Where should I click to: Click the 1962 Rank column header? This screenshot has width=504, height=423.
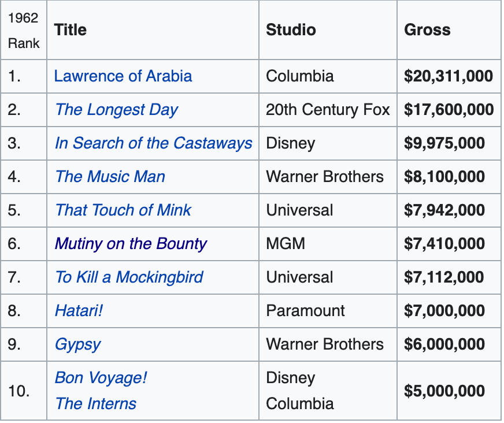(x=24, y=30)
